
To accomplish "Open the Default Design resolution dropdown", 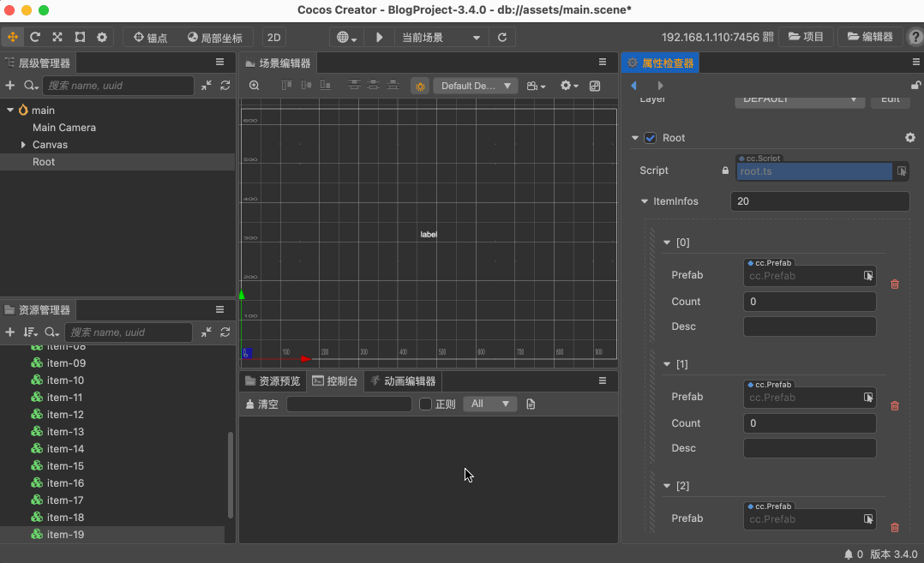I will point(476,86).
